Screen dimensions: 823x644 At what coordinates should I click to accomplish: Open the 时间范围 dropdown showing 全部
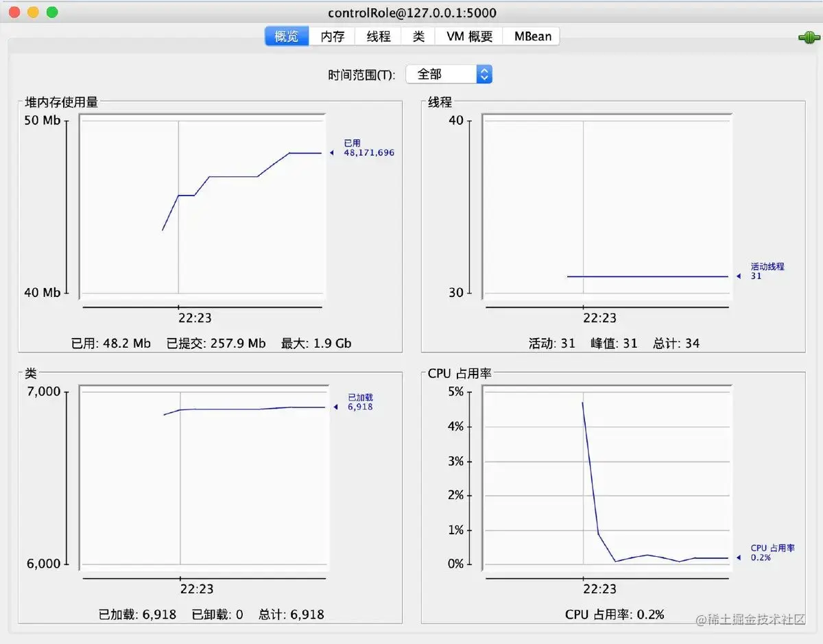tap(449, 74)
